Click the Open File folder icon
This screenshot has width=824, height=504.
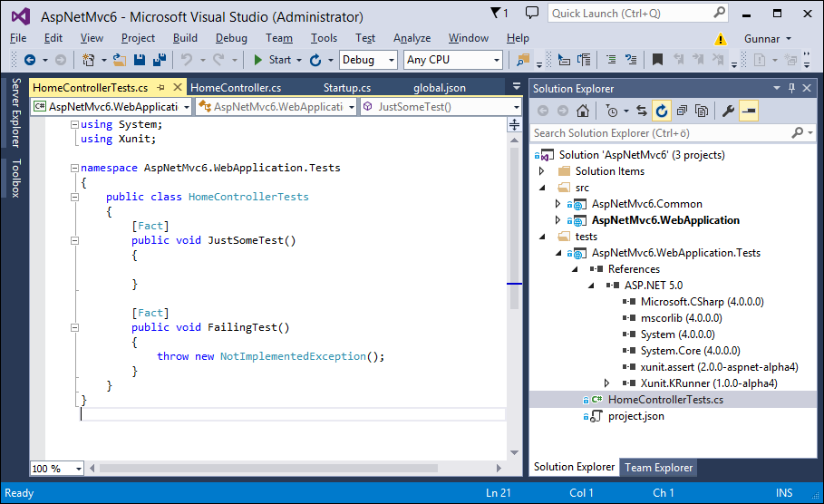[x=120, y=60]
